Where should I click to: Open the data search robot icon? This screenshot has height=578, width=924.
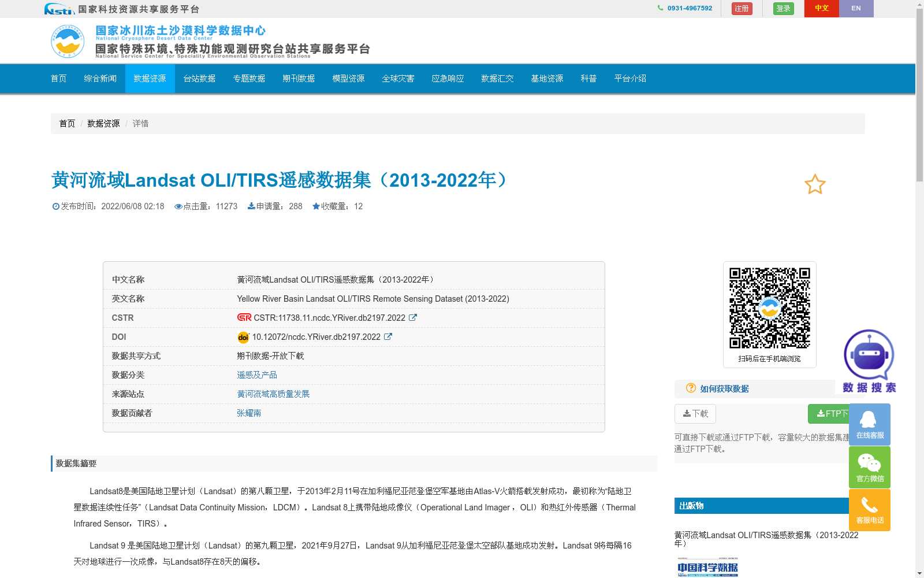(869, 361)
